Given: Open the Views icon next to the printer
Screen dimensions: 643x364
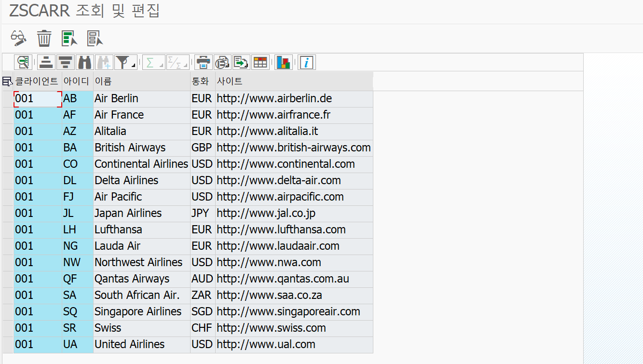Looking at the screenshot, I should pos(222,62).
